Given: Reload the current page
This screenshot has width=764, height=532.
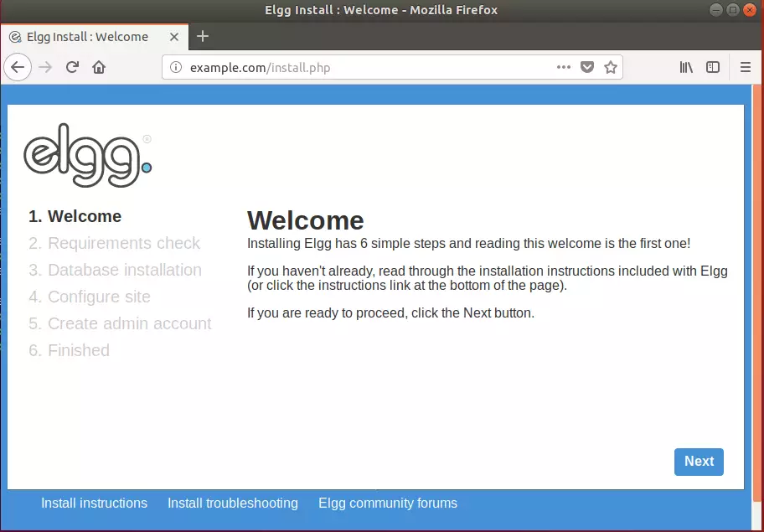Looking at the screenshot, I should coord(72,67).
